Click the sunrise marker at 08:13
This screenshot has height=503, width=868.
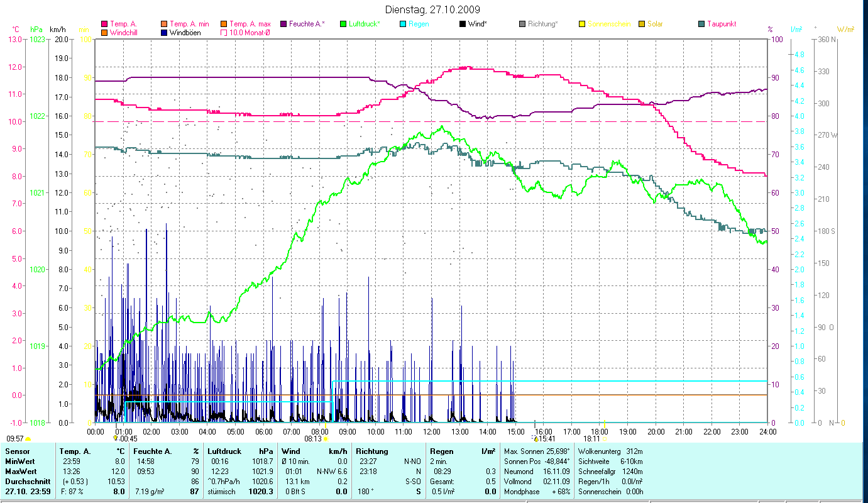(x=326, y=439)
